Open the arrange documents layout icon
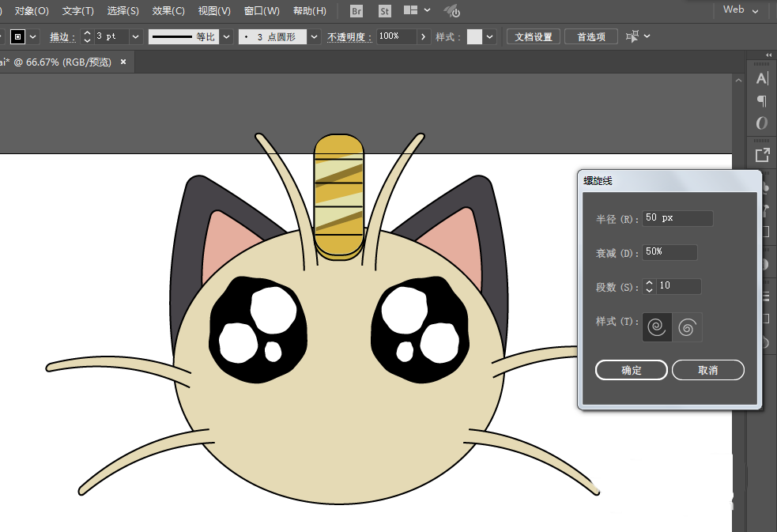Screen dimensions: 777x532 (411, 11)
